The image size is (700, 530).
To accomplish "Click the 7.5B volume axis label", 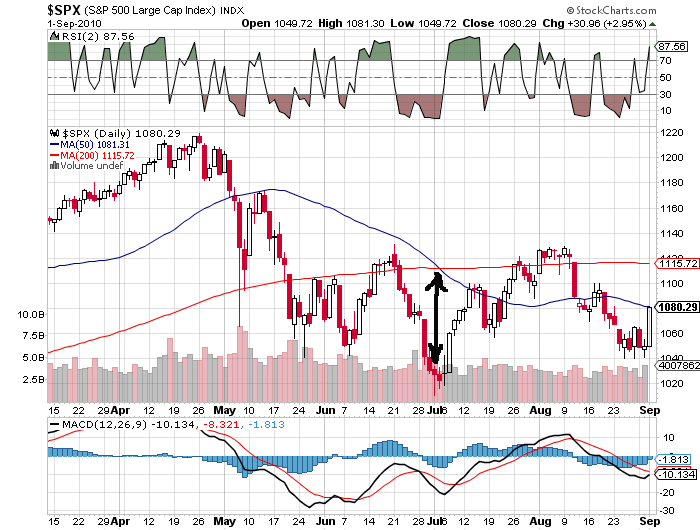I will (x=33, y=335).
